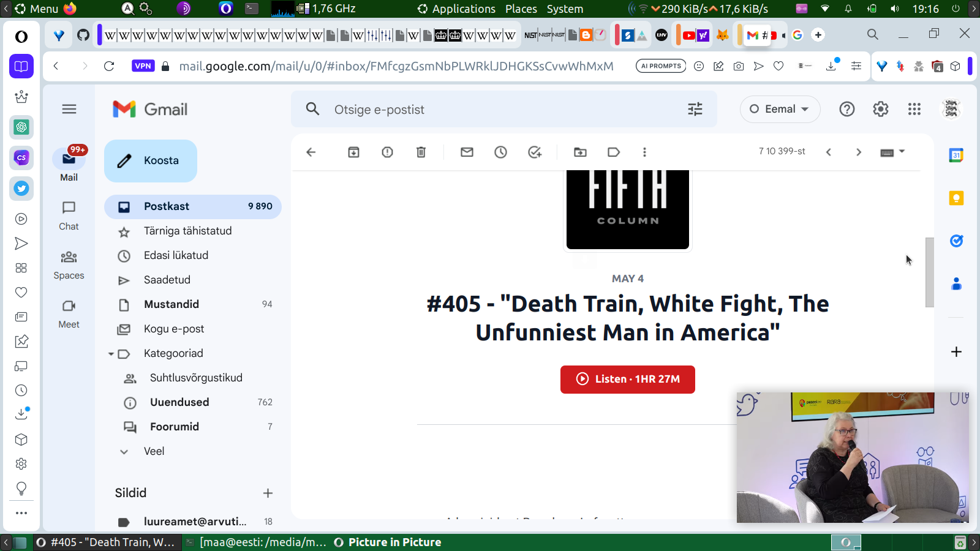Click the Picture in Picture video thumbnail
The height and width of the screenshot is (551, 980).
(853, 457)
